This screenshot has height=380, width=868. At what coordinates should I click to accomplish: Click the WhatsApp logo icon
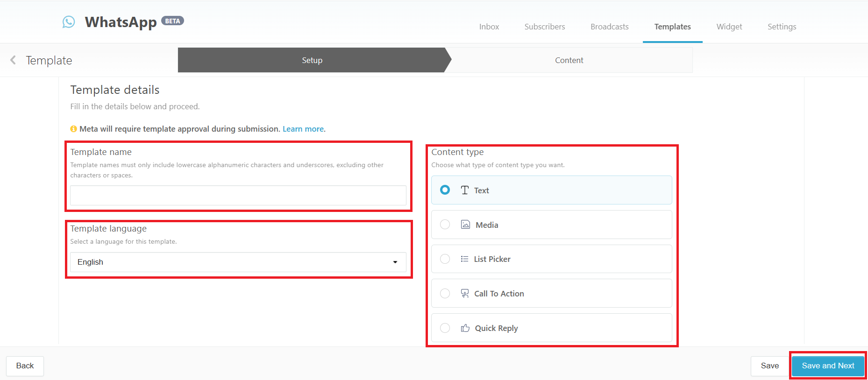point(69,22)
